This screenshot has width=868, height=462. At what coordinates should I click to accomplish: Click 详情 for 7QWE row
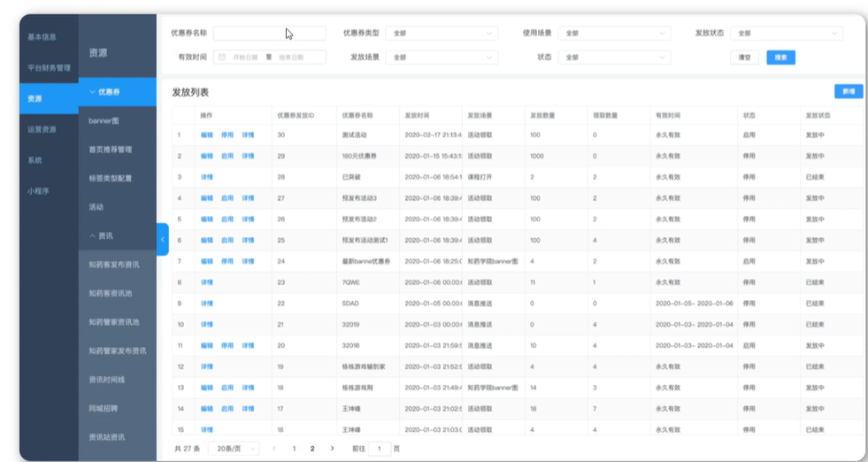[206, 282]
